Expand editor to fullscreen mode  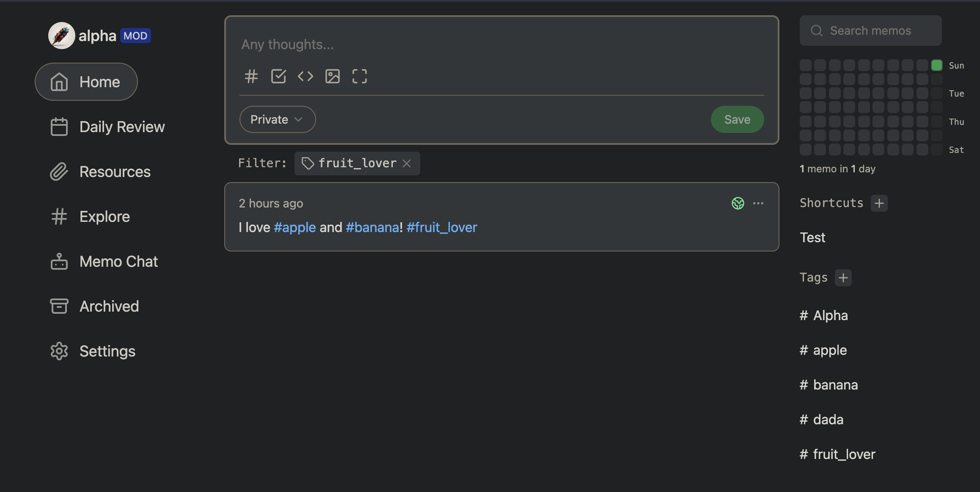[x=359, y=76]
